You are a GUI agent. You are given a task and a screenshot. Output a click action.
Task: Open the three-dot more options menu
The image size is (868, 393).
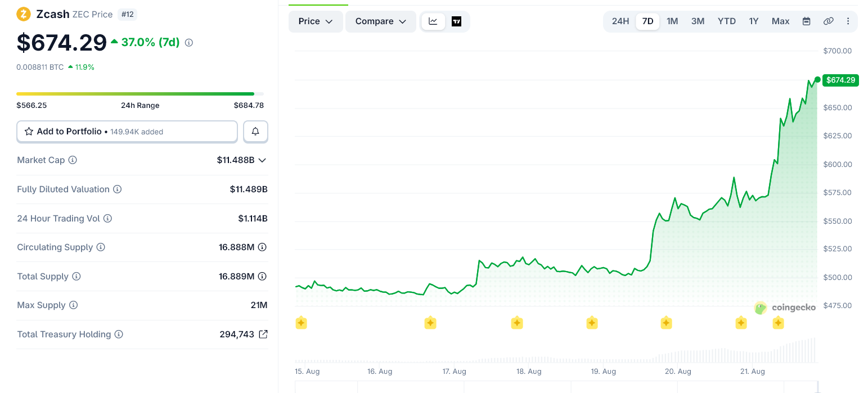coord(848,21)
